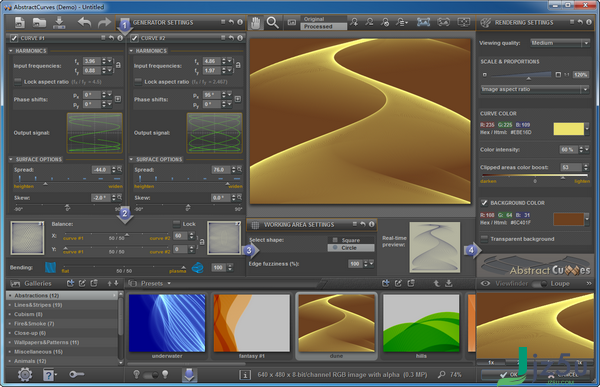Screen dimensions: 600x387
Task: Reset Curve #1 with its undo arrow
Action: coord(111,38)
